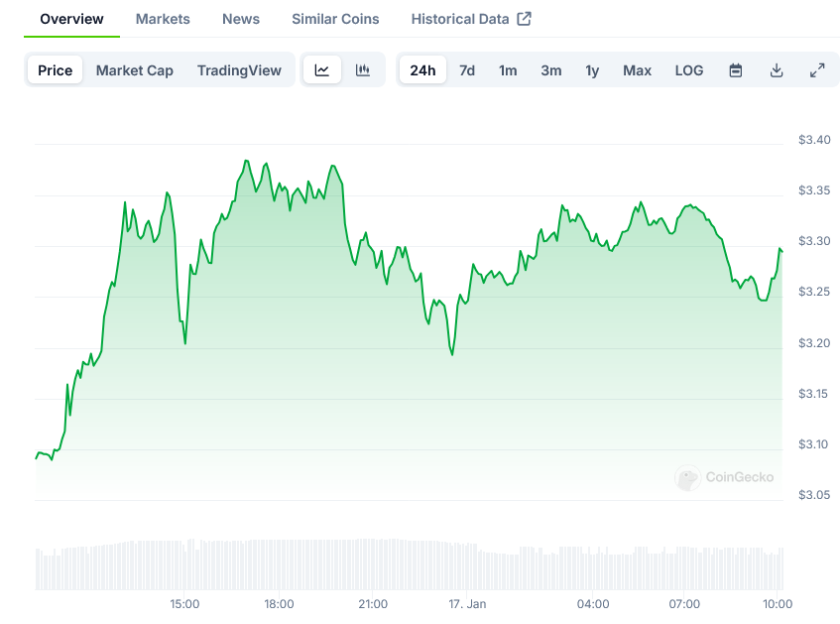Go to the News tab
This screenshot has width=840, height=624.
pos(241,19)
